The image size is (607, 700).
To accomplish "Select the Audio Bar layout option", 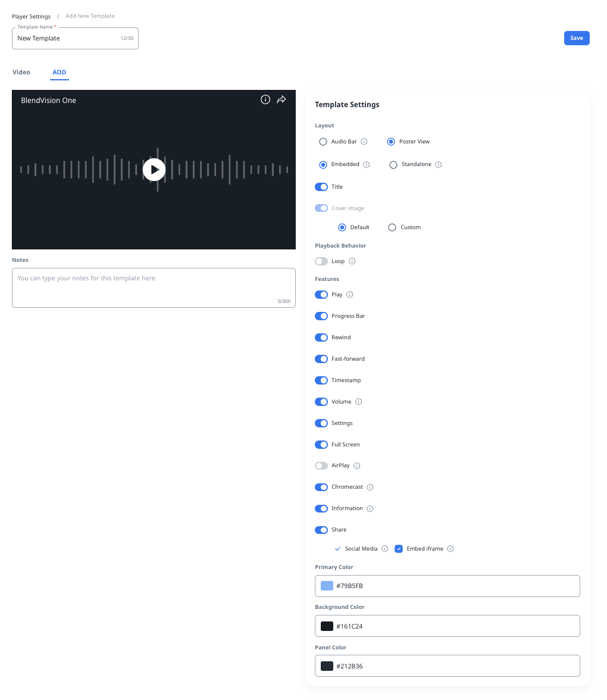I will (x=323, y=142).
